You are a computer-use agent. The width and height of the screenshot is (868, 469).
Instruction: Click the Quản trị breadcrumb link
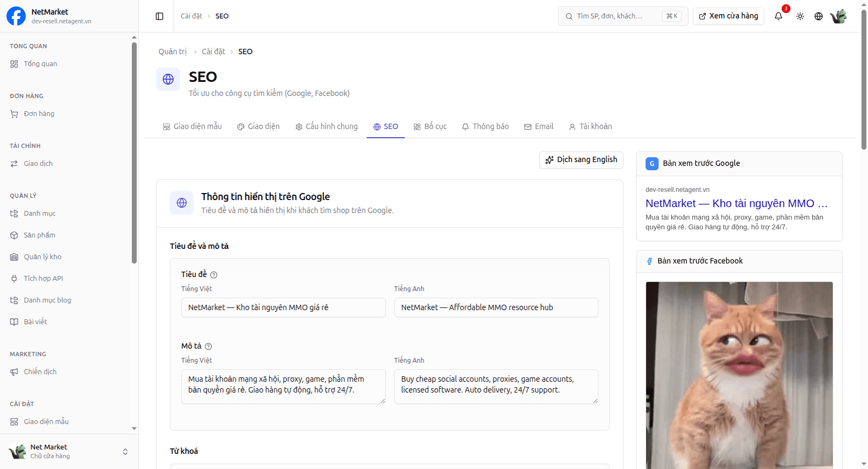tap(173, 52)
